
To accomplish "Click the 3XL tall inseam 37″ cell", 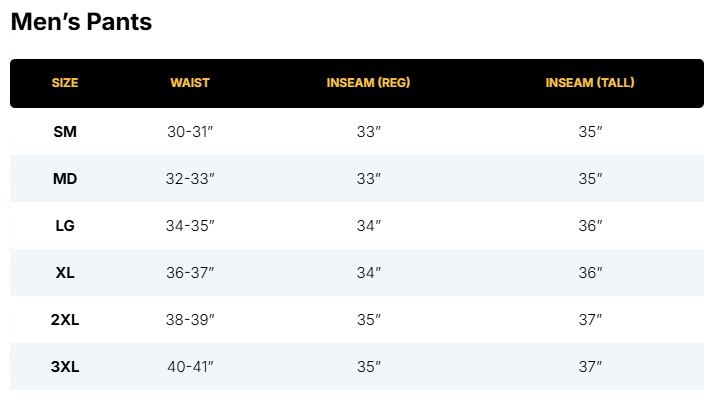I will click(x=590, y=367).
